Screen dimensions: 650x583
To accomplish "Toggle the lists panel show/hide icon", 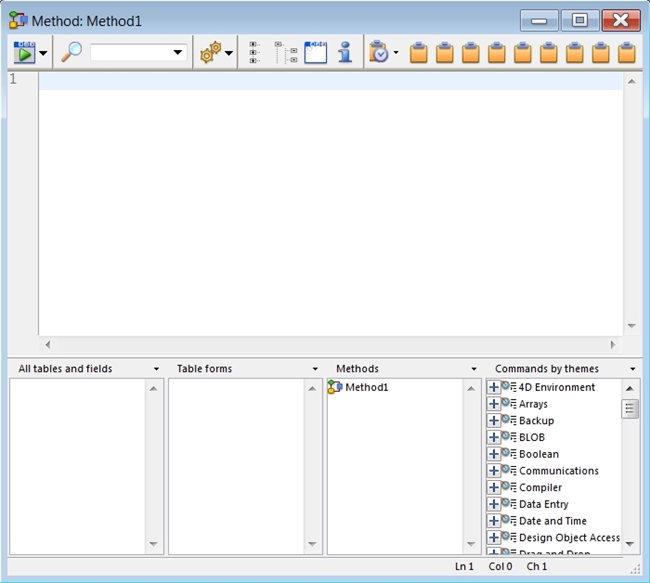I will click(315, 53).
